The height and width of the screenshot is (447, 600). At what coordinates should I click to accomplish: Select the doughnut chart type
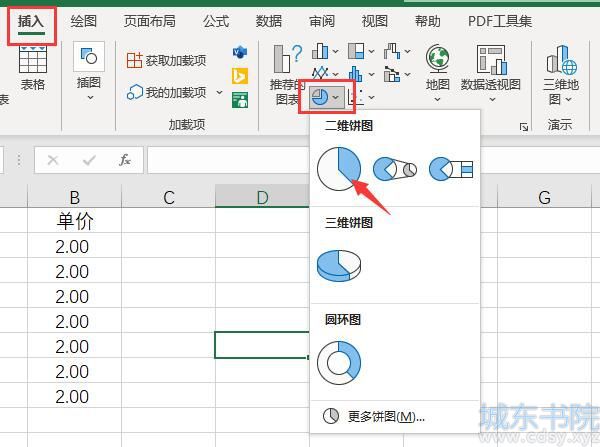tap(339, 363)
